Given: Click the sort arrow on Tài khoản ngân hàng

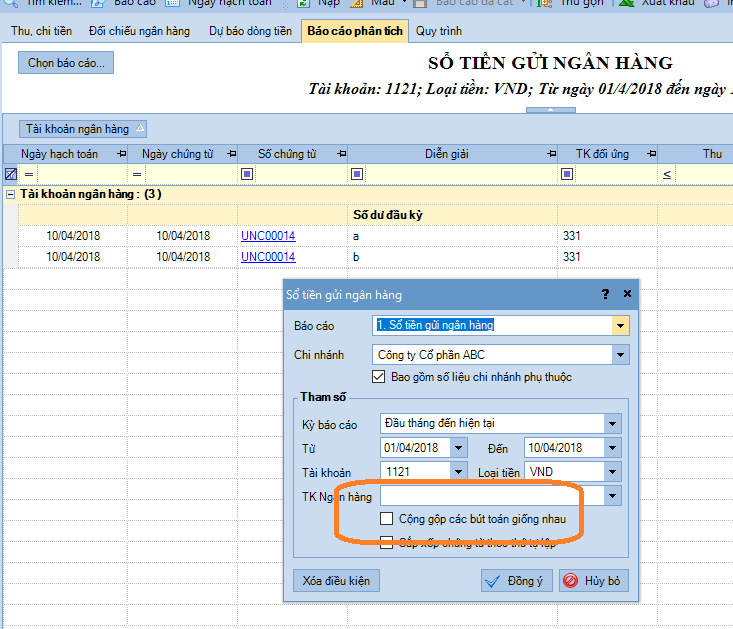Looking at the screenshot, I should [x=139, y=128].
